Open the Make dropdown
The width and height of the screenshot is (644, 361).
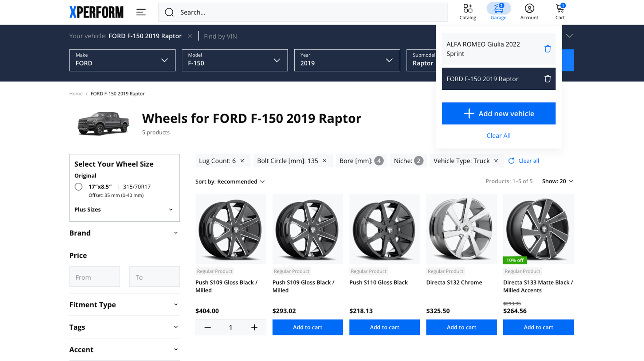click(x=122, y=60)
